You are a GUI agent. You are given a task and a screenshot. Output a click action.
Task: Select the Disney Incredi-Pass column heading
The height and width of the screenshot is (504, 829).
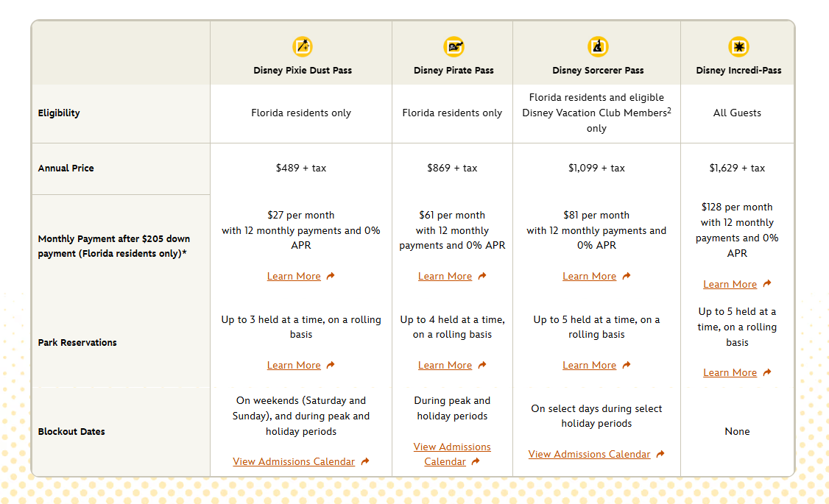(x=738, y=71)
